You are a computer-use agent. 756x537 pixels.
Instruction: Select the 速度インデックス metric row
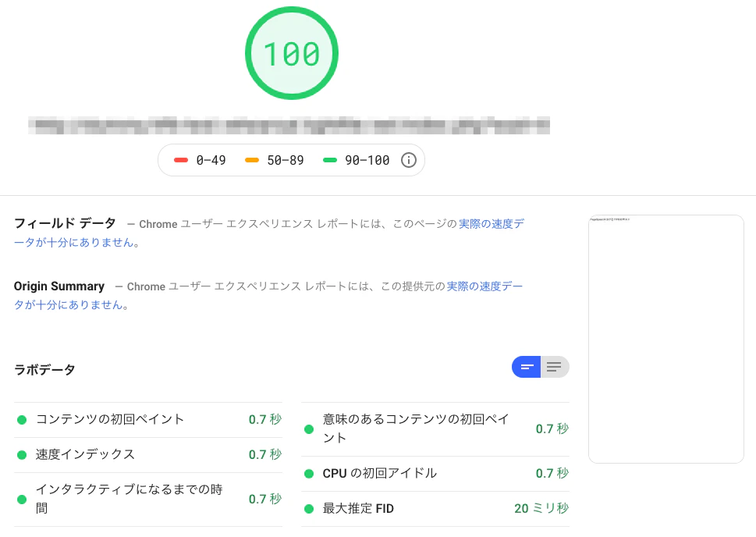[x=148, y=454]
